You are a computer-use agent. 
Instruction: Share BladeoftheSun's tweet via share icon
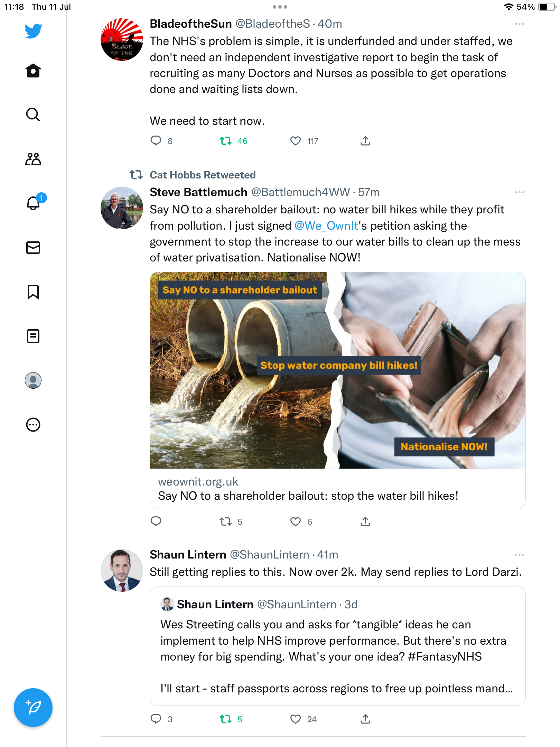[x=365, y=141]
